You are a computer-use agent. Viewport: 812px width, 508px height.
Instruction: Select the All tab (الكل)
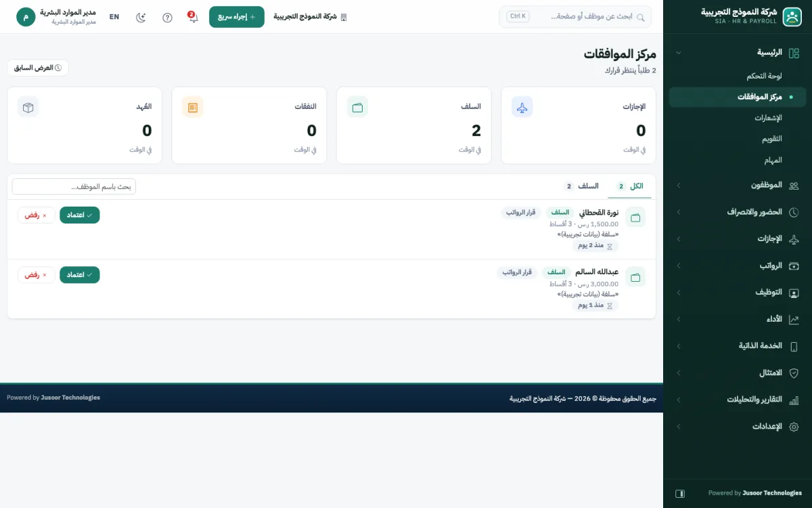pos(630,186)
